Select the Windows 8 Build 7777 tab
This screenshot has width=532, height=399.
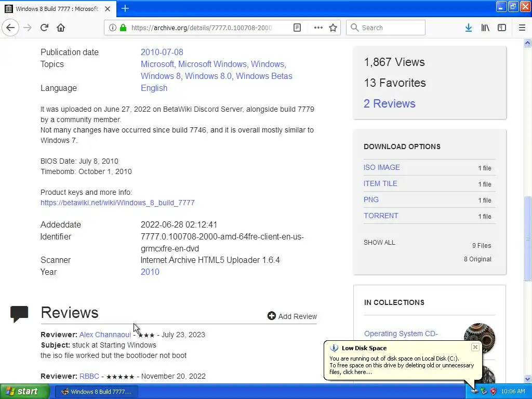58,9
